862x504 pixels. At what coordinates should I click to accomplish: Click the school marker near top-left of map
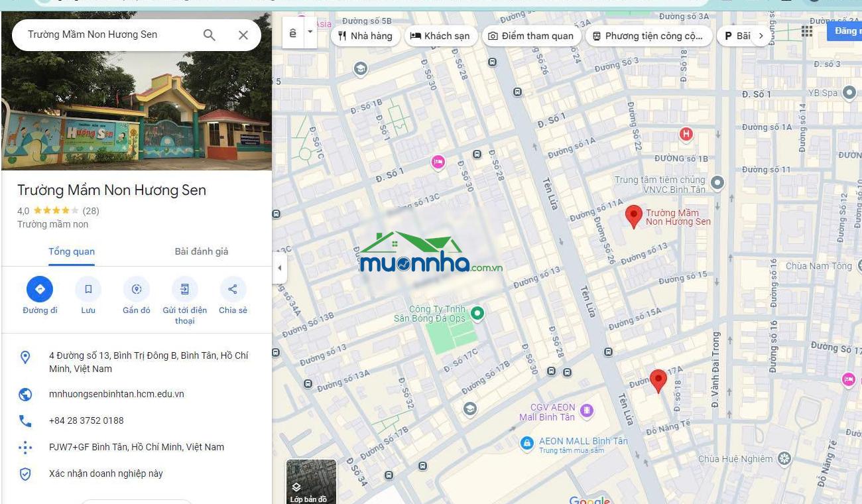coord(360,68)
